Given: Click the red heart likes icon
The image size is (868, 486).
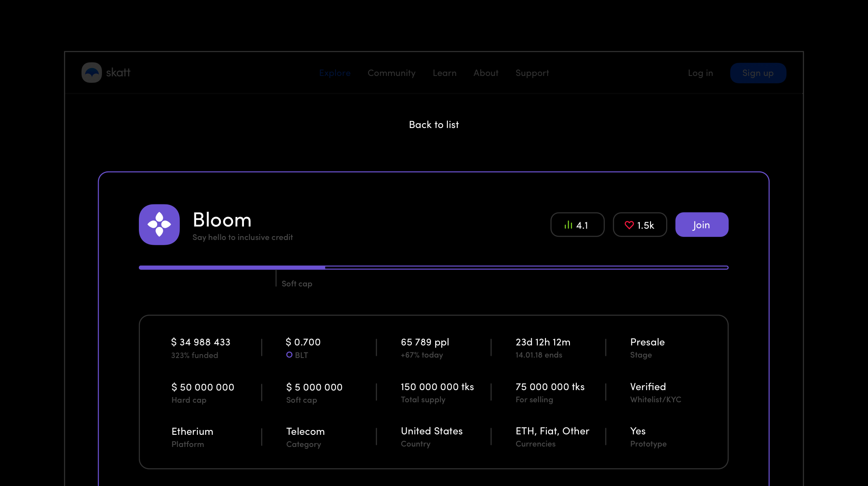Looking at the screenshot, I should click(629, 225).
